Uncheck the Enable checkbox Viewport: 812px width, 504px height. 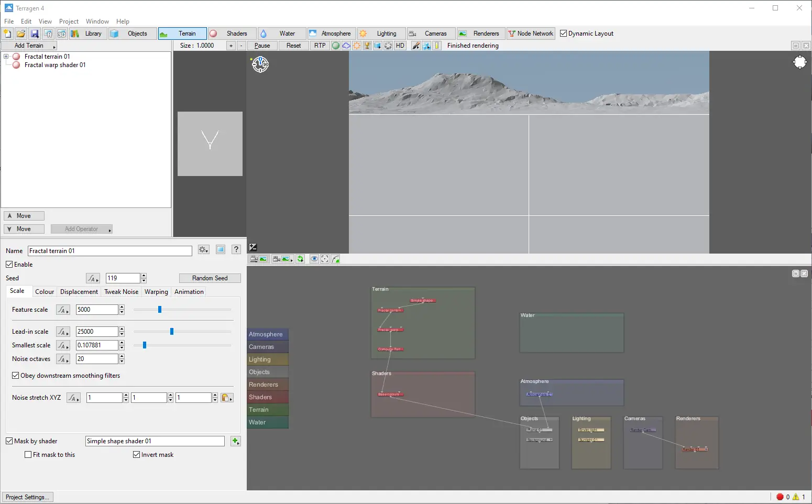click(x=9, y=265)
